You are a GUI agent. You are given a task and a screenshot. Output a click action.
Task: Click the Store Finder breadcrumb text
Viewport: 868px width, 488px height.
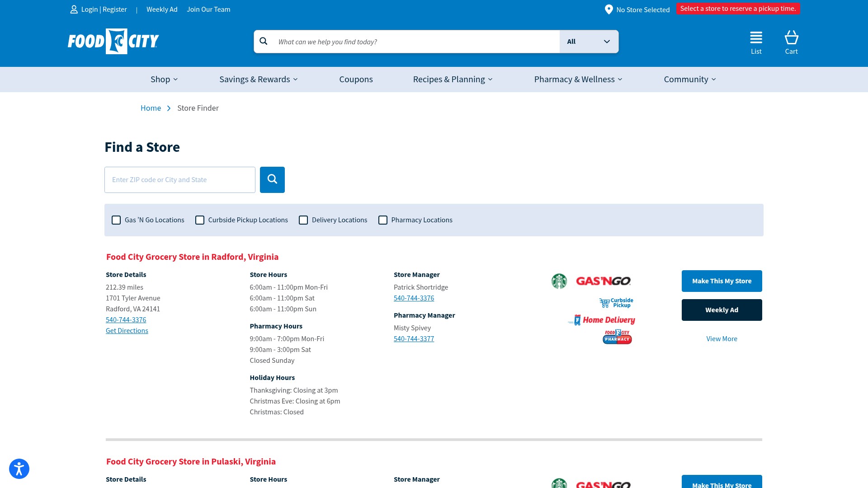198,108
